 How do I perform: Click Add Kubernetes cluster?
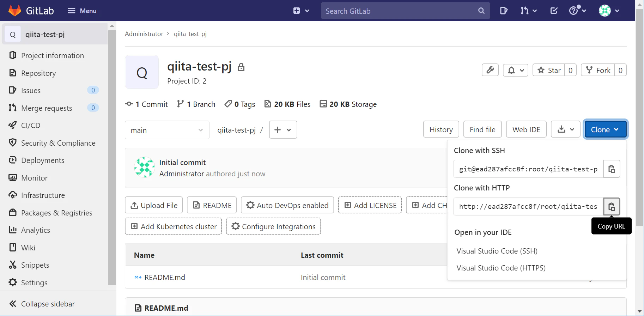(174, 226)
